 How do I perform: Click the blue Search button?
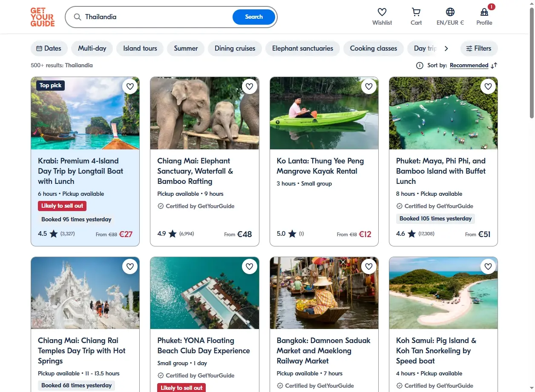tap(254, 17)
